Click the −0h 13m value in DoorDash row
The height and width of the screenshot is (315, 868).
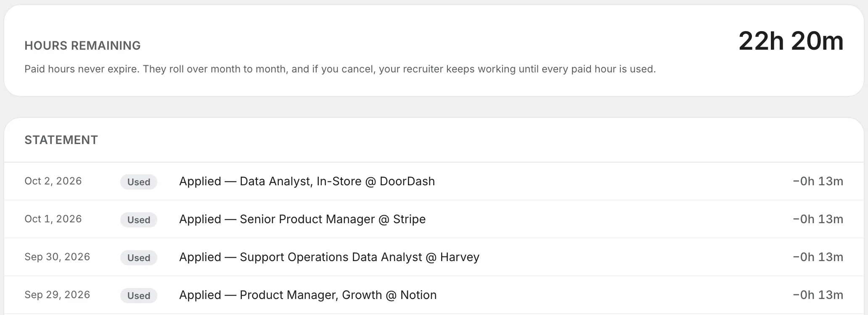[x=818, y=181]
